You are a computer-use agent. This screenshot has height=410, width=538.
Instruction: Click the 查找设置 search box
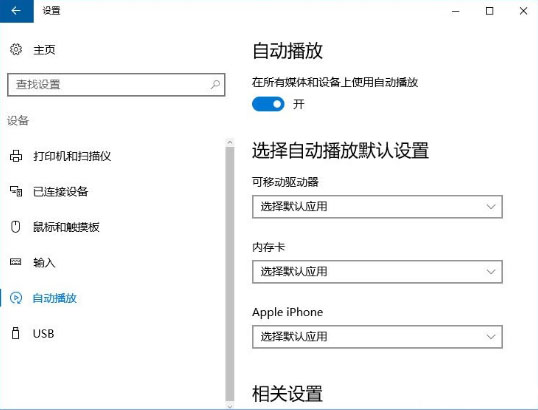point(116,84)
